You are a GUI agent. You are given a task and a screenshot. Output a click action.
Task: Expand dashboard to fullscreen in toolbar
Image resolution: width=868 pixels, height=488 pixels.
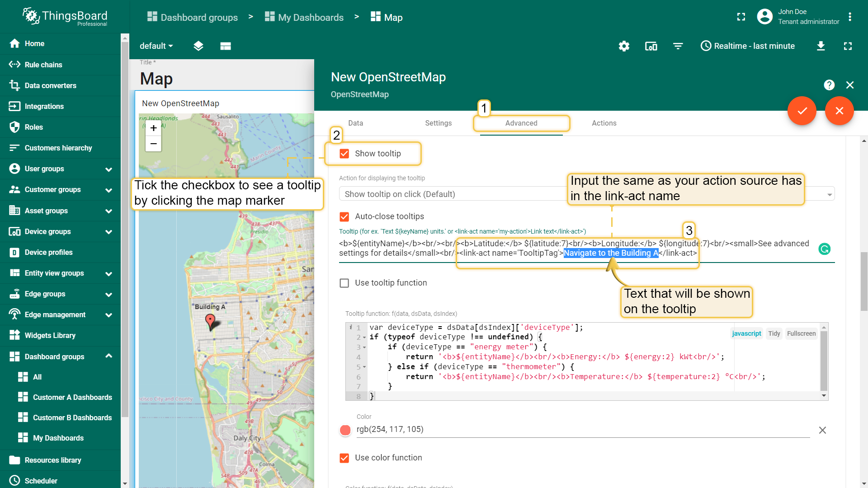[848, 46]
